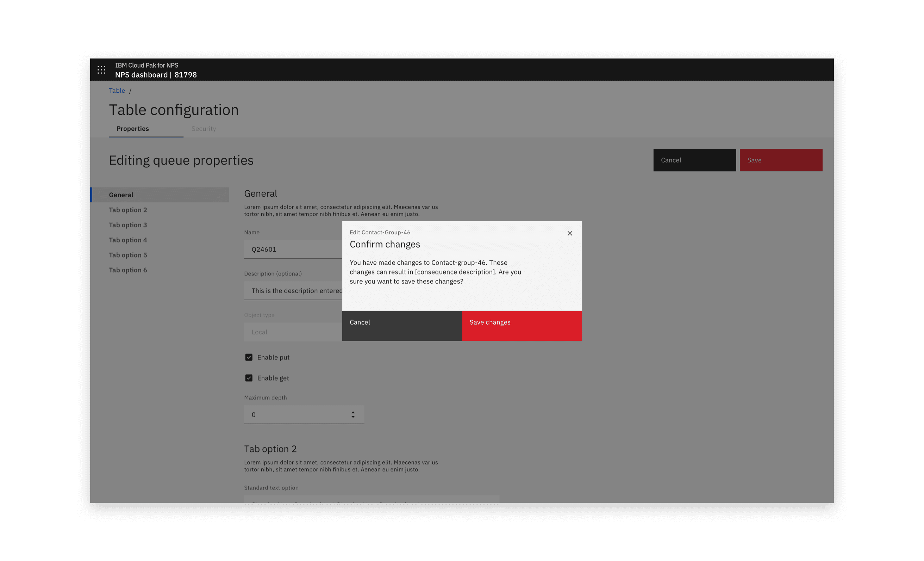924x561 pixels.
Task: Uncheck the Enable get checkbox
Action: pos(249,377)
